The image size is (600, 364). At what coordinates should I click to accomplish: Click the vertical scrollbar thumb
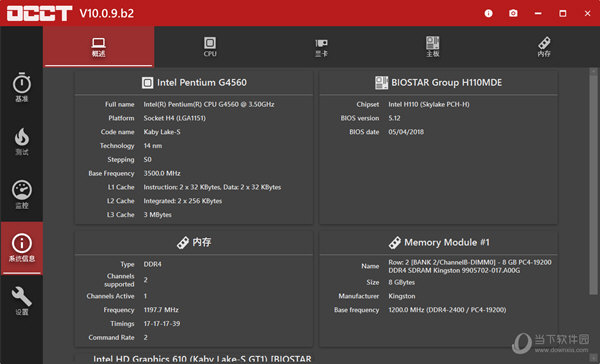593,185
